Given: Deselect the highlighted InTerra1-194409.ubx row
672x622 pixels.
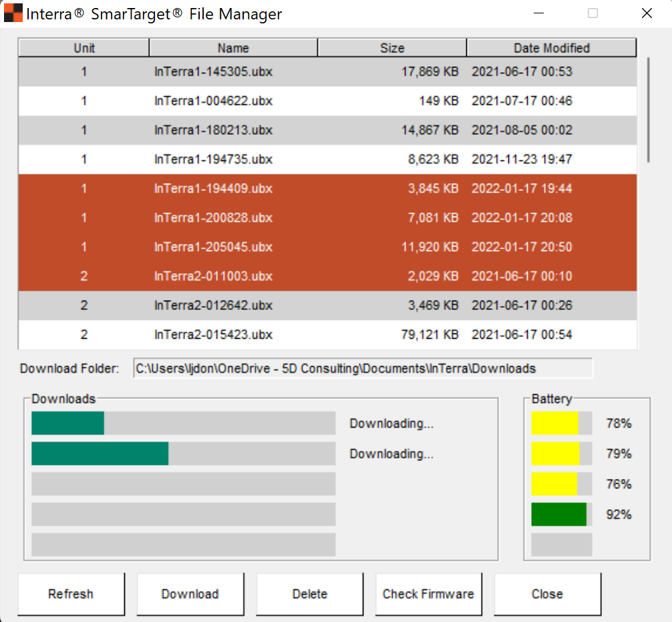Looking at the screenshot, I should point(233,188).
